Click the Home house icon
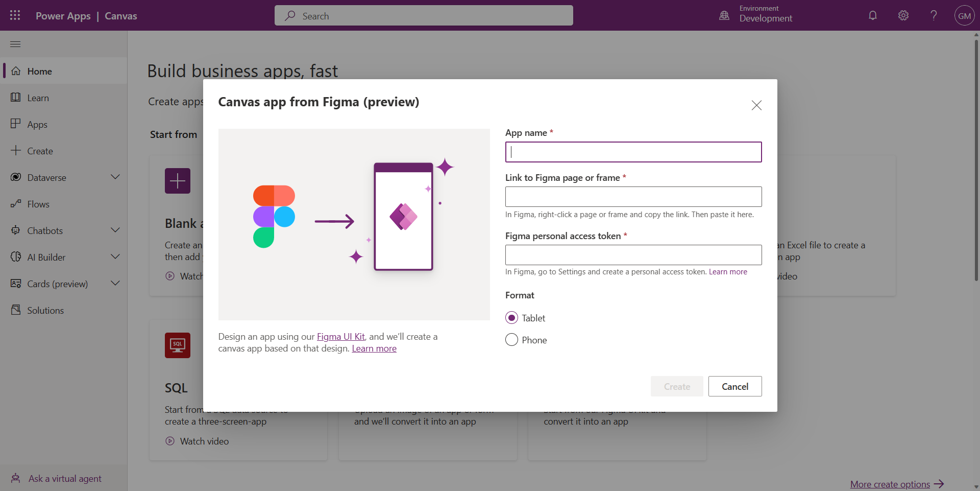Screen dimensions: 980x491 pyautogui.click(x=16, y=71)
